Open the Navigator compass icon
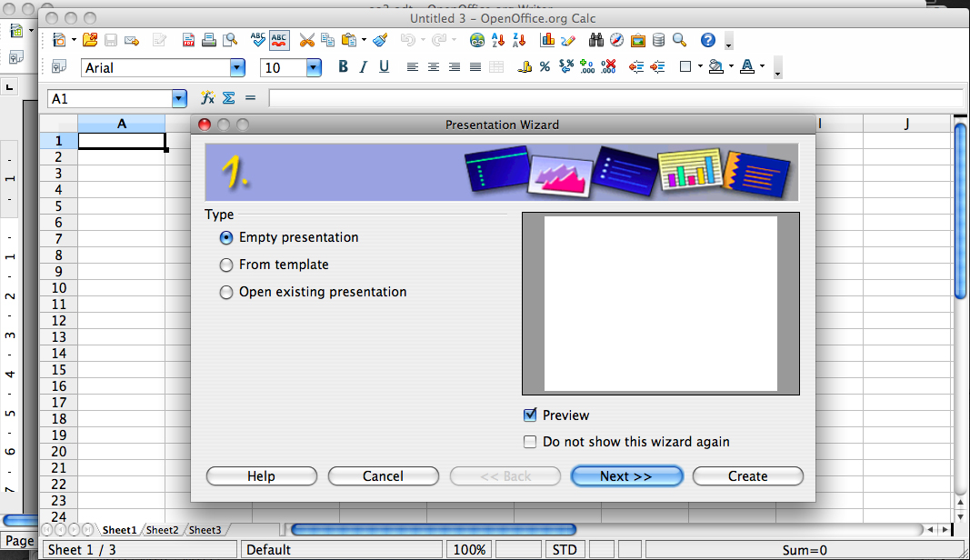Image resolution: width=970 pixels, height=560 pixels. [616, 40]
